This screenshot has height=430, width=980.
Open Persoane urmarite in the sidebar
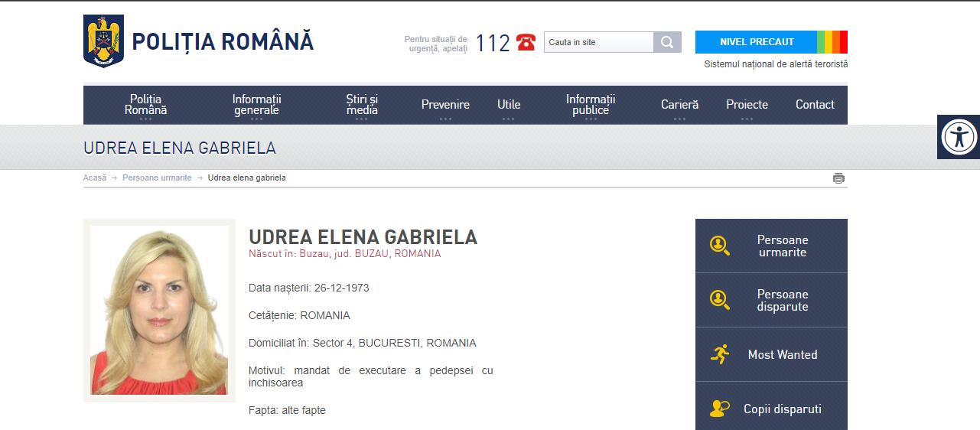[x=771, y=246]
